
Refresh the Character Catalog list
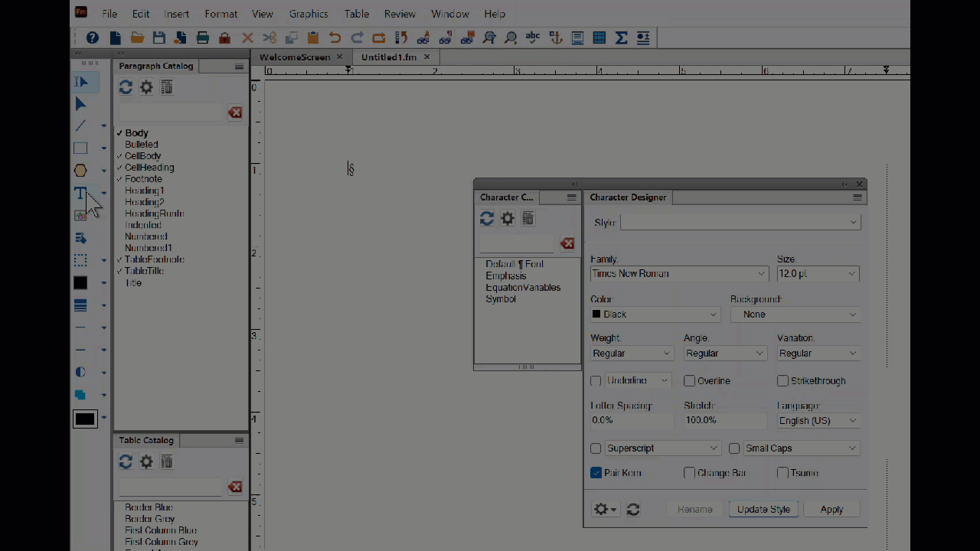click(x=487, y=219)
